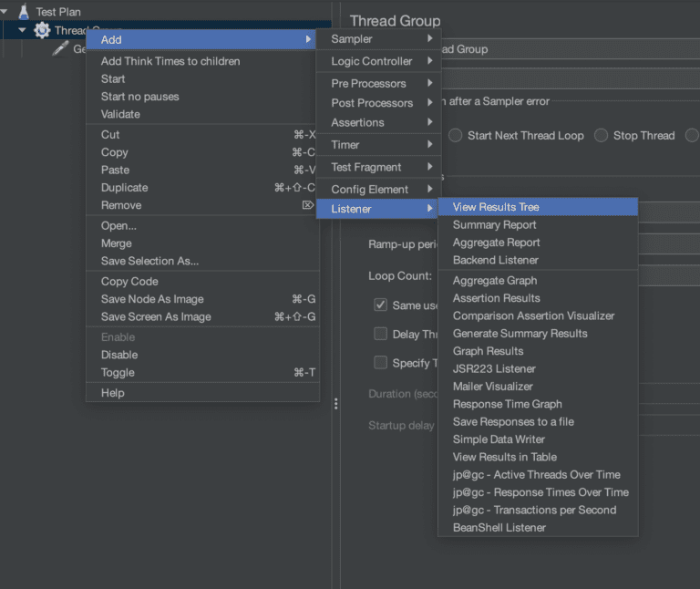Collapse the Thread Group tree node
The width and height of the screenshot is (700, 589).
[x=22, y=30]
